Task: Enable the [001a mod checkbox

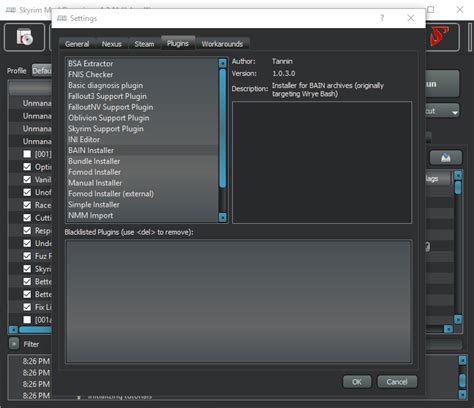Action: coord(27,320)
